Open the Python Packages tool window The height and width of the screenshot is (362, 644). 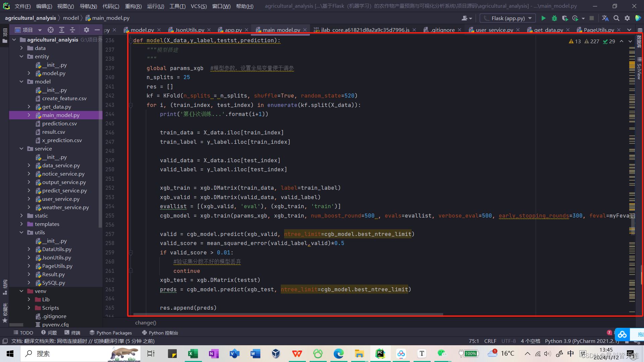point(111,333)
